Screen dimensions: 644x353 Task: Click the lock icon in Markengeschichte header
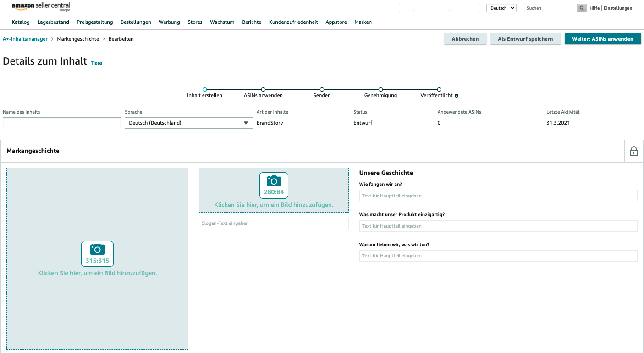point(634,151)
